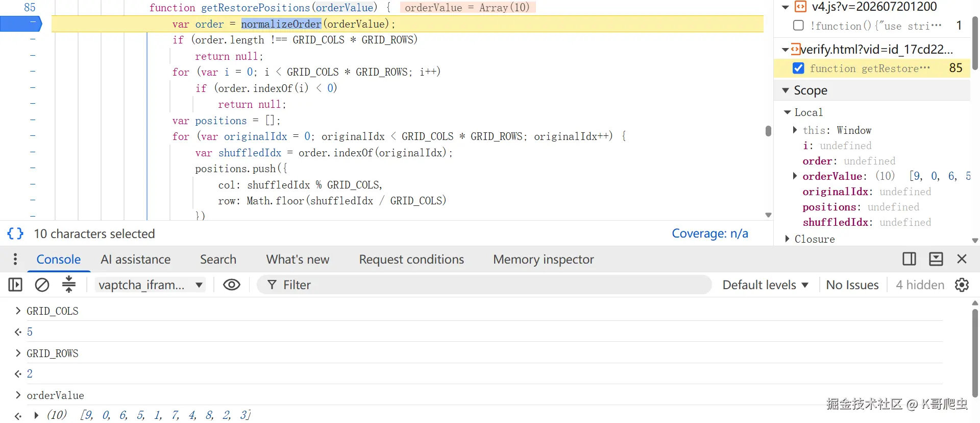Click the orderValue console input entry
The height and width of the screenshot is (423, 980).
click(x=55, y=395)
